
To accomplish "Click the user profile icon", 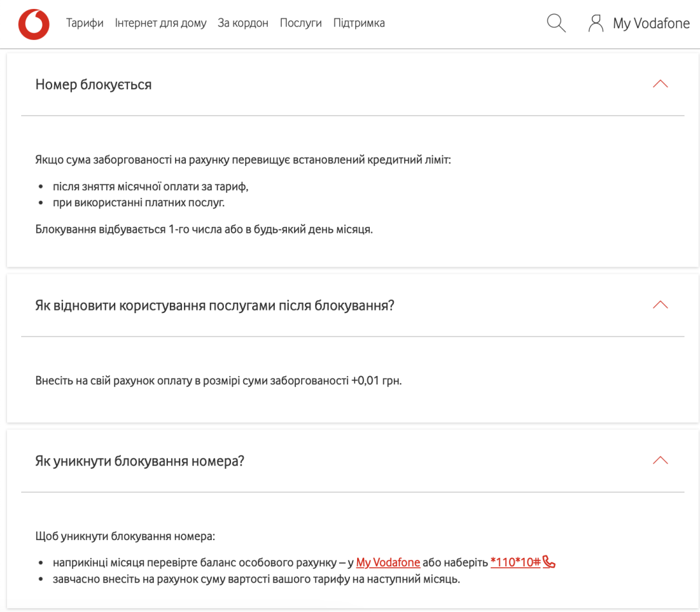I will pyautogui.click(x=596, y=24).
